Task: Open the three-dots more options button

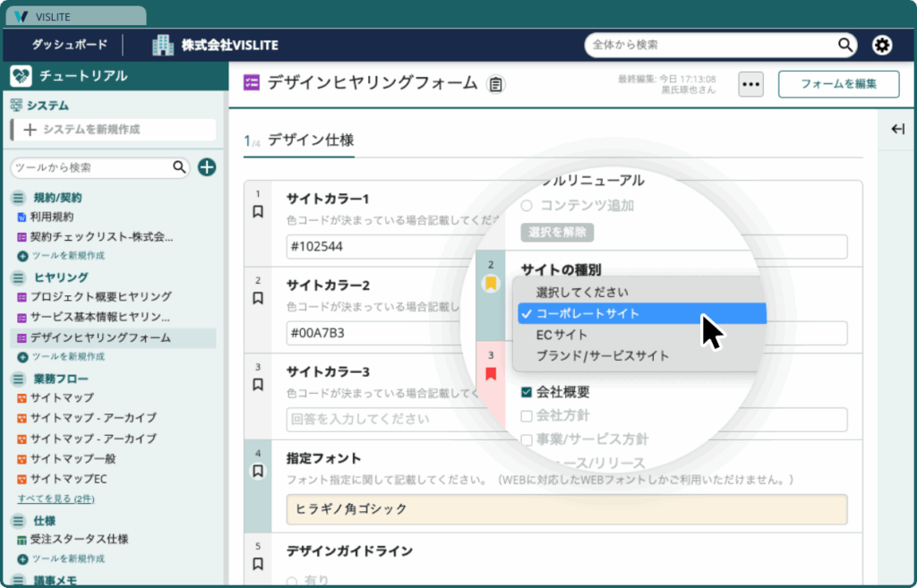Action: pyautogui.click(x=750, y=84)
